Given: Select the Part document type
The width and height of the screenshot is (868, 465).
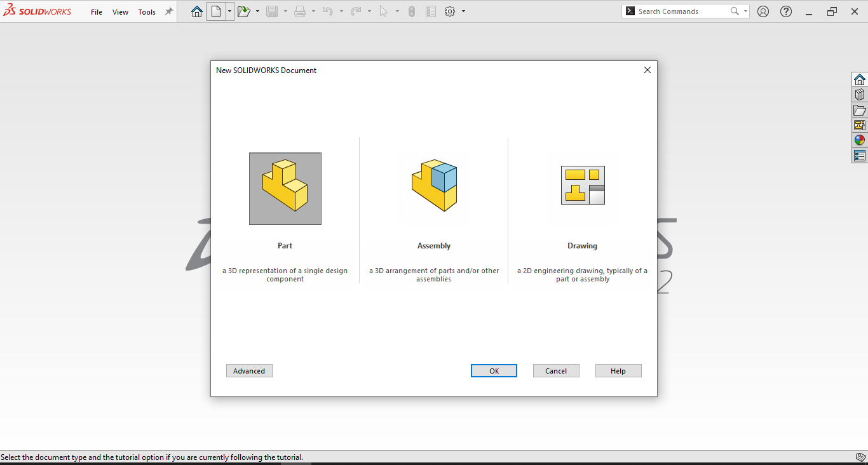Looking at the screenshot, I should coord(285,189).
